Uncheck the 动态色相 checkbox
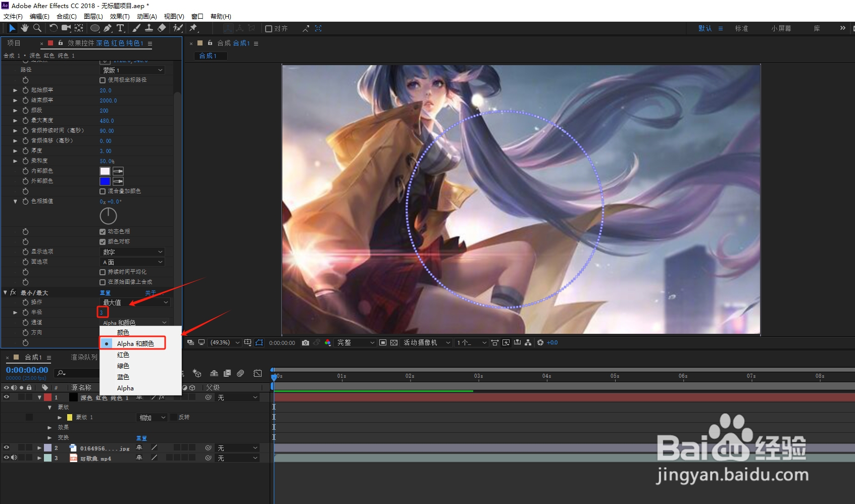Screen dimensions: 855x504 coord(103,232)
